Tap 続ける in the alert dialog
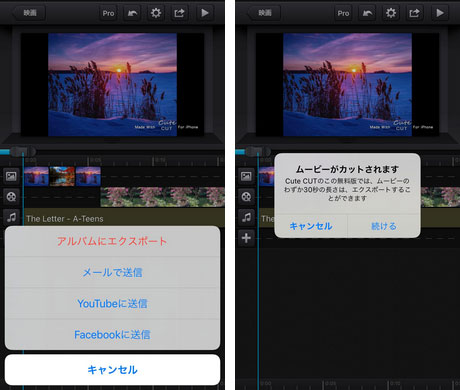This screenshot has height=390, width=460. tap(384, 226)
